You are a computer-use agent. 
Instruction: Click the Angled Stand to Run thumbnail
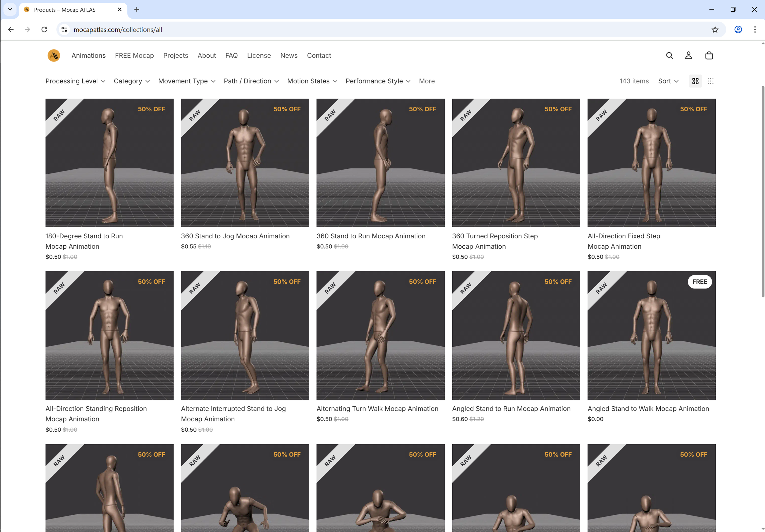pos(516,335)
